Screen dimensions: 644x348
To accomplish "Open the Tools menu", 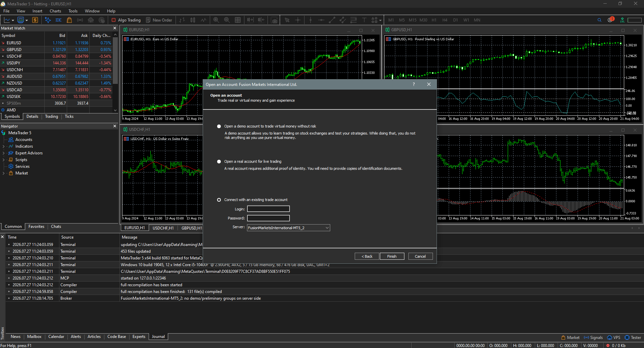I will 73,11.
